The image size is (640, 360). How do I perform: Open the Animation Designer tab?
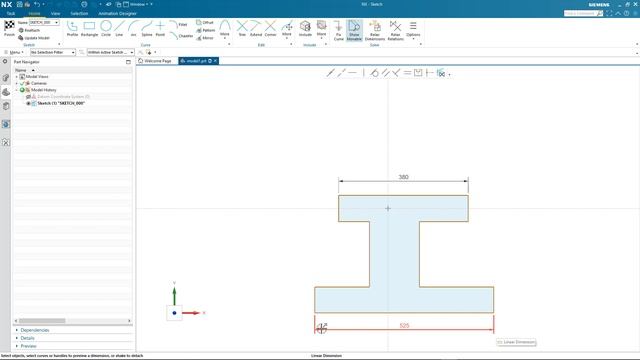(117, 13)
